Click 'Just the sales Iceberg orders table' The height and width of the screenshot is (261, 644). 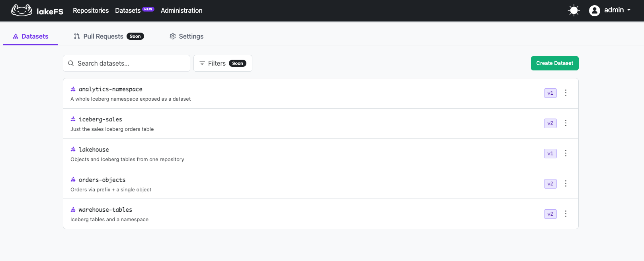pos(112,129)
